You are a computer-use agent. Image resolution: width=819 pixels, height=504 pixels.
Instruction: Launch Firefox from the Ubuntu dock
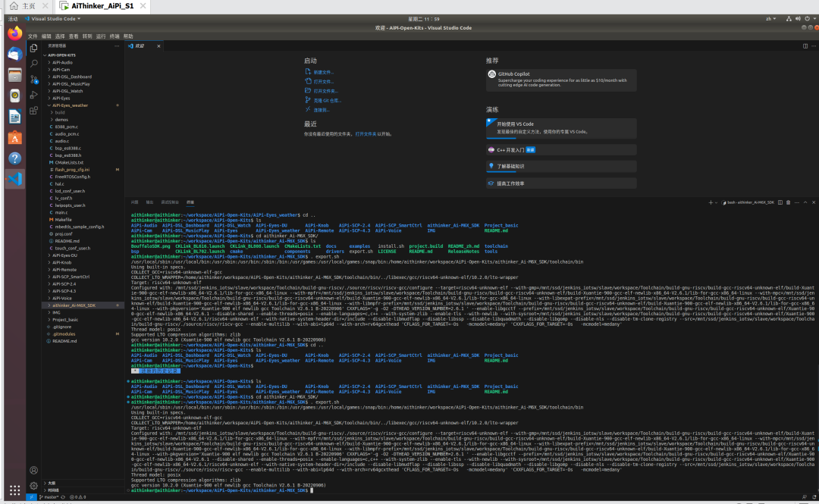(x=14, y=33)
